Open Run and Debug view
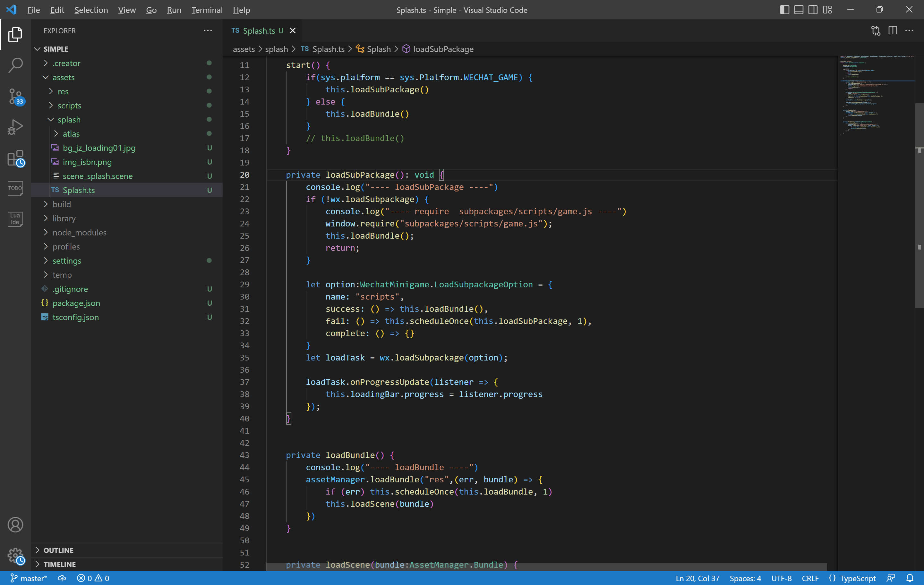 point(15,127)
